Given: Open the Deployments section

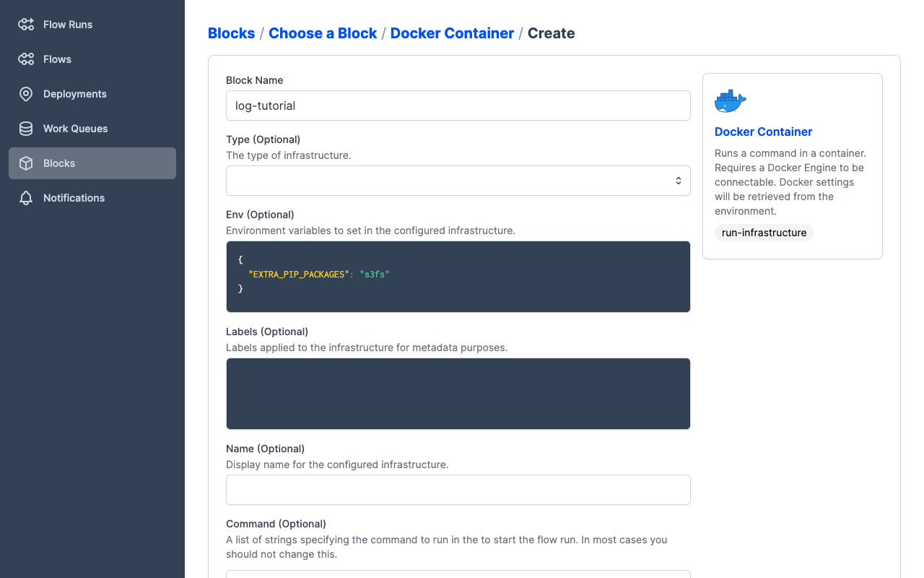Looking at the screenshot, I should coord(92,94).
